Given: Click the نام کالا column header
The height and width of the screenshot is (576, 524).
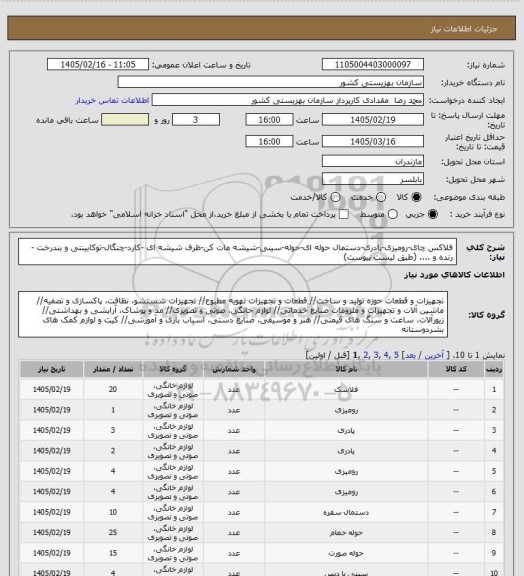Looking at the screenshot, I should [x=346, y=369].
